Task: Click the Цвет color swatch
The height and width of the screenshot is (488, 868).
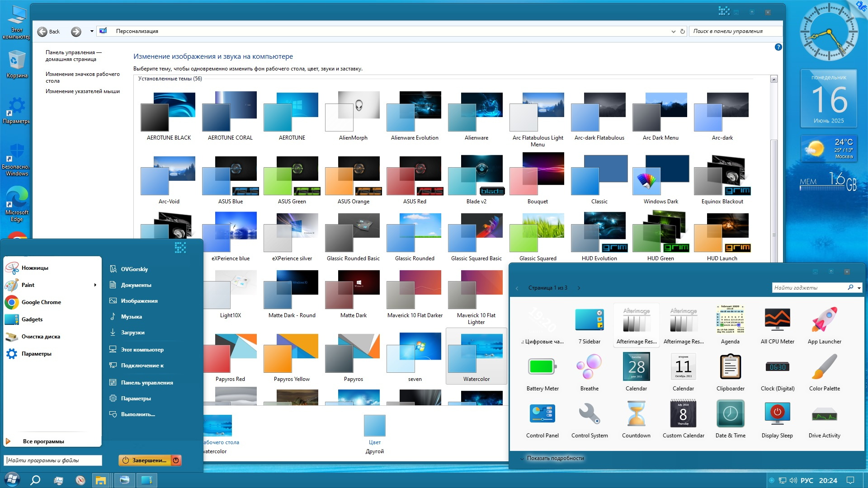Action: click(x=374, y=426)
